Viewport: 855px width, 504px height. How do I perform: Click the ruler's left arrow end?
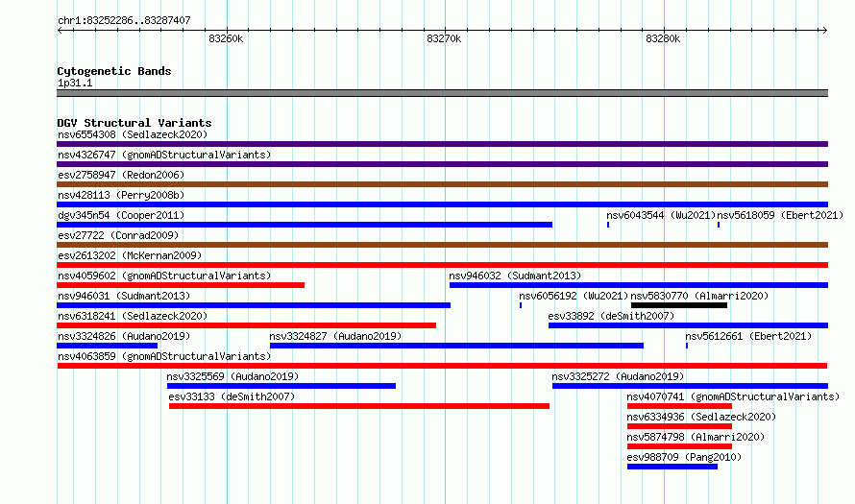coord(60,30)
